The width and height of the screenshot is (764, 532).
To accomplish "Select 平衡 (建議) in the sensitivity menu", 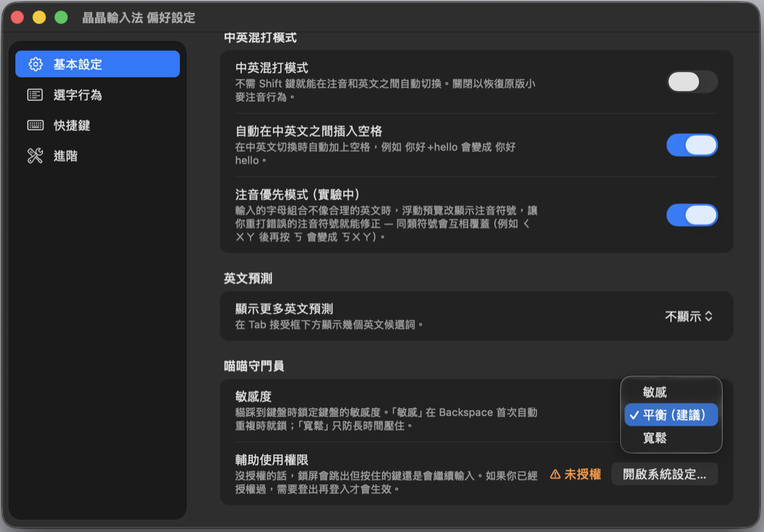I will 671,415.
